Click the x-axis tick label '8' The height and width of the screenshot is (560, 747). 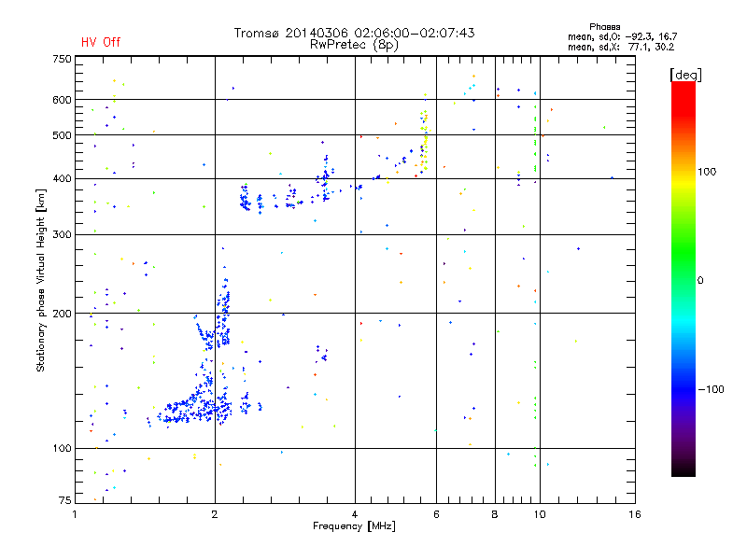point(495,514)
